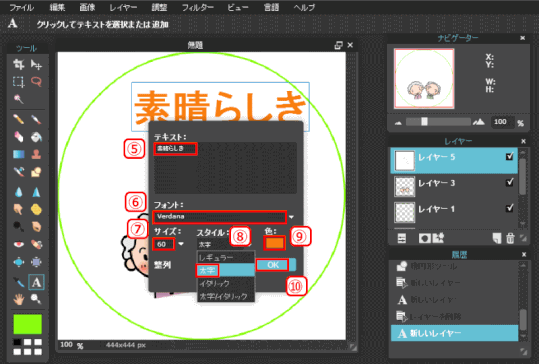Open the ビュー menu
Viewport: 539px width, 364px height.
click(x=238, y=8)
